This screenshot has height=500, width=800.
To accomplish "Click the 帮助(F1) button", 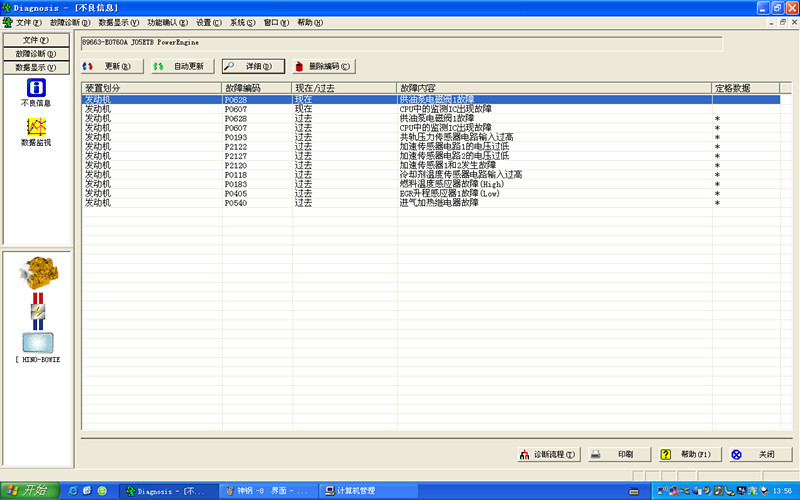I will tap(690, 454).
